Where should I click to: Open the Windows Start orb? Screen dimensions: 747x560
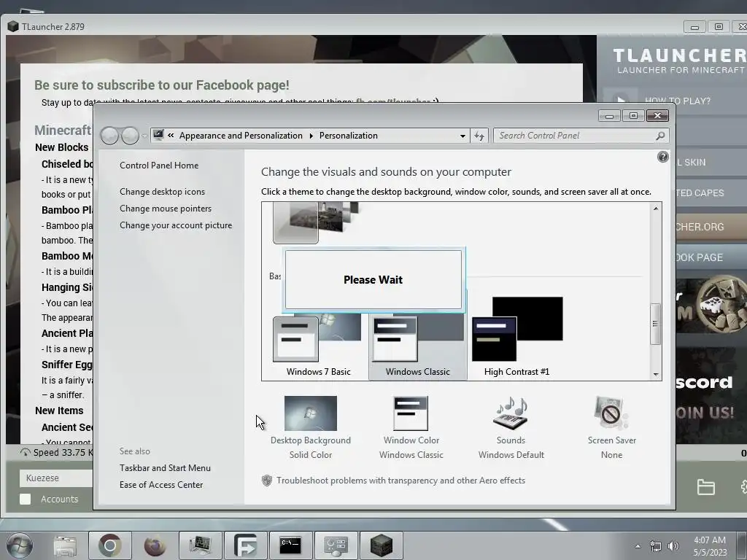click(x=20, y=545)
